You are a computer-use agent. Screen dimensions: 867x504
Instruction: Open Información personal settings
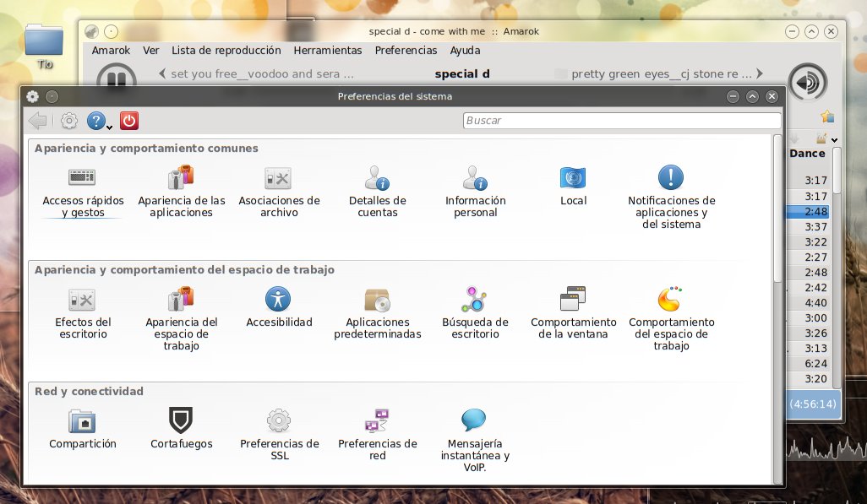(476, 192)
